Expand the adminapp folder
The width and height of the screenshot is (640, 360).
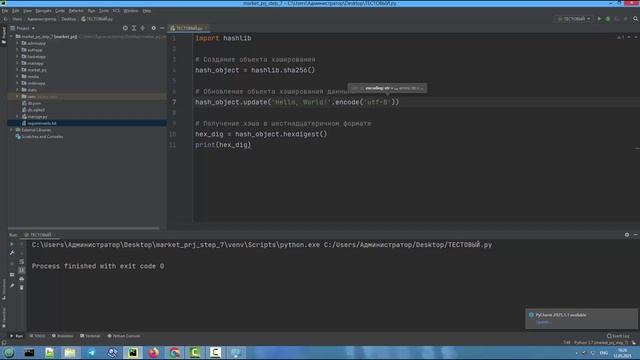tap(17, 43)
